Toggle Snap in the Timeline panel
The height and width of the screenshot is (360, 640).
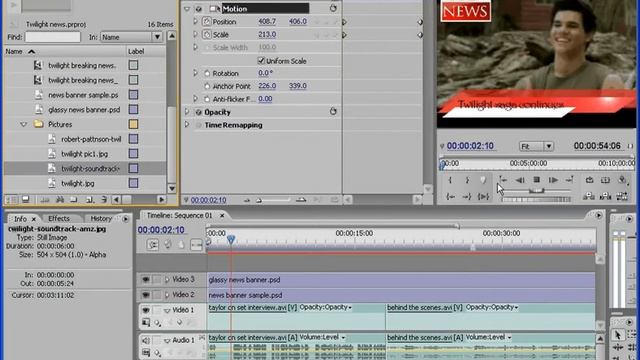(x=153, y=244)
